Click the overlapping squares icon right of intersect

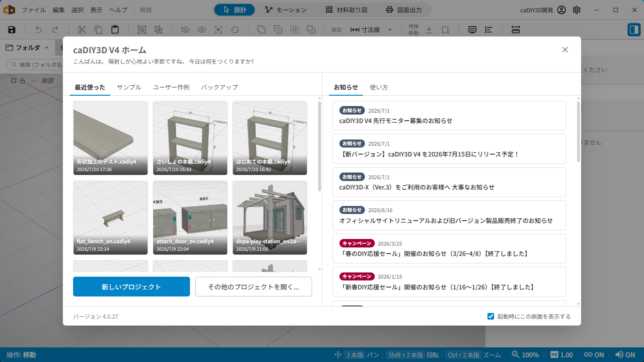click(311, 30)
